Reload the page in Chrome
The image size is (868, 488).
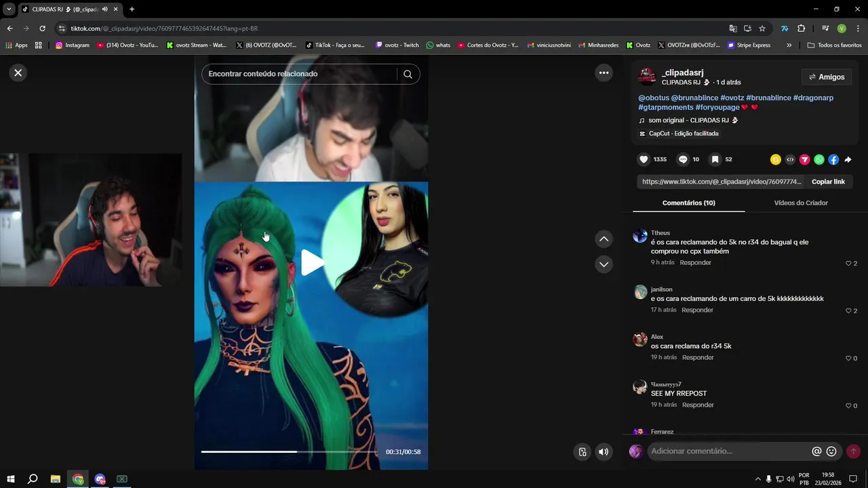(x=42, y=28)
